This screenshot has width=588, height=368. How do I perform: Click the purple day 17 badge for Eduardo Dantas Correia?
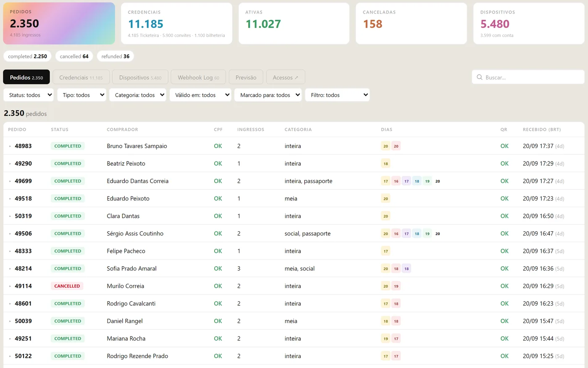point(406,181)
